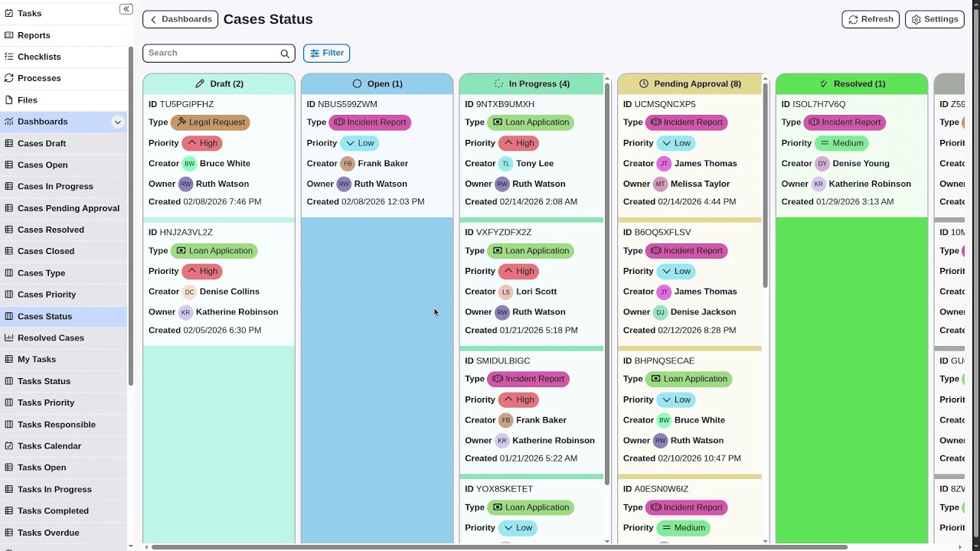Image resolution: width=980 pixels, height=551 pixels.
Task: Open the My Tasks sidebar link
Action: click(x=64, y=359)
